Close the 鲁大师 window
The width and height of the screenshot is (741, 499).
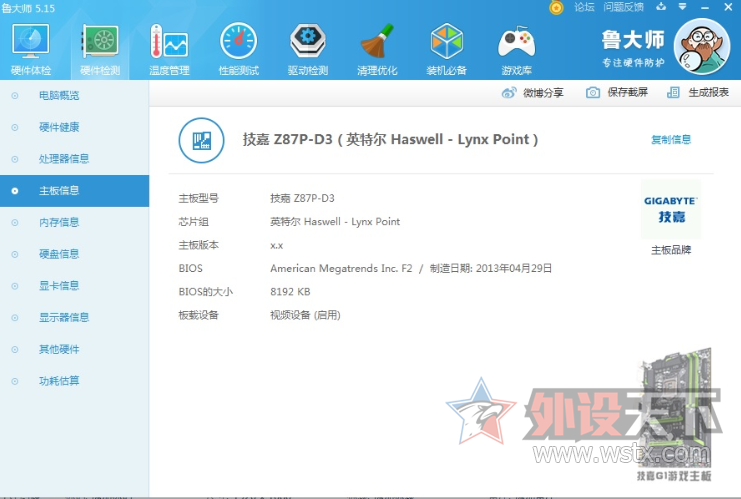tap(728, 7)
